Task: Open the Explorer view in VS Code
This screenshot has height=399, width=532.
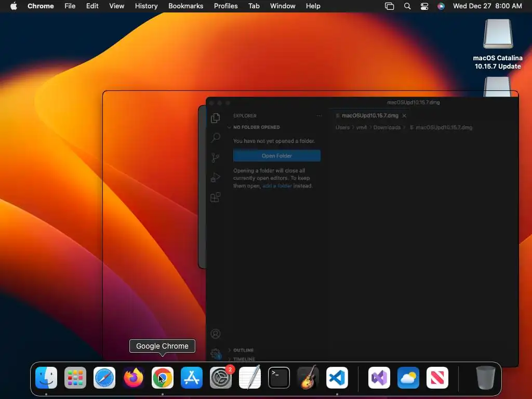Action: click(x=216, y=118)
